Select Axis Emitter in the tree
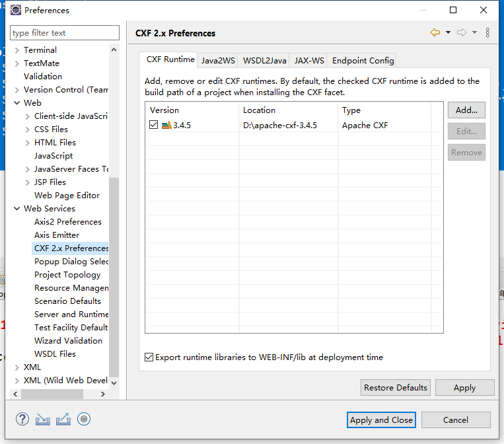The image size is (504, 444). pyautogui.click(x=57, y=235)
